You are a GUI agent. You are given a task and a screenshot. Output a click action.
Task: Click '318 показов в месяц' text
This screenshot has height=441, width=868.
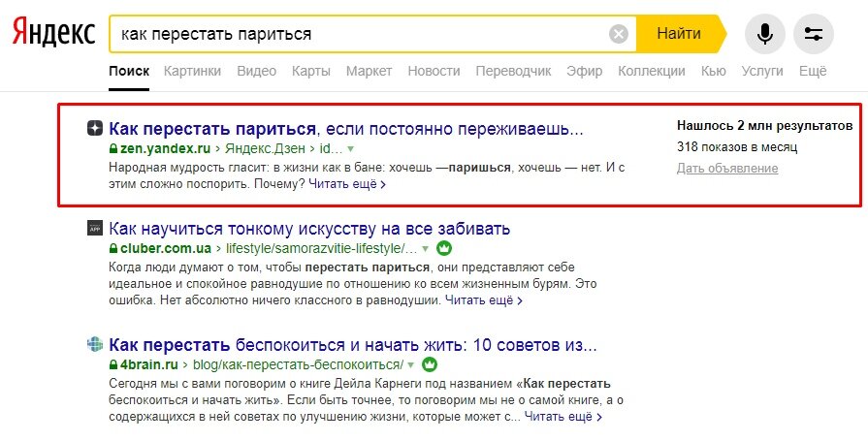pos(737,147)
